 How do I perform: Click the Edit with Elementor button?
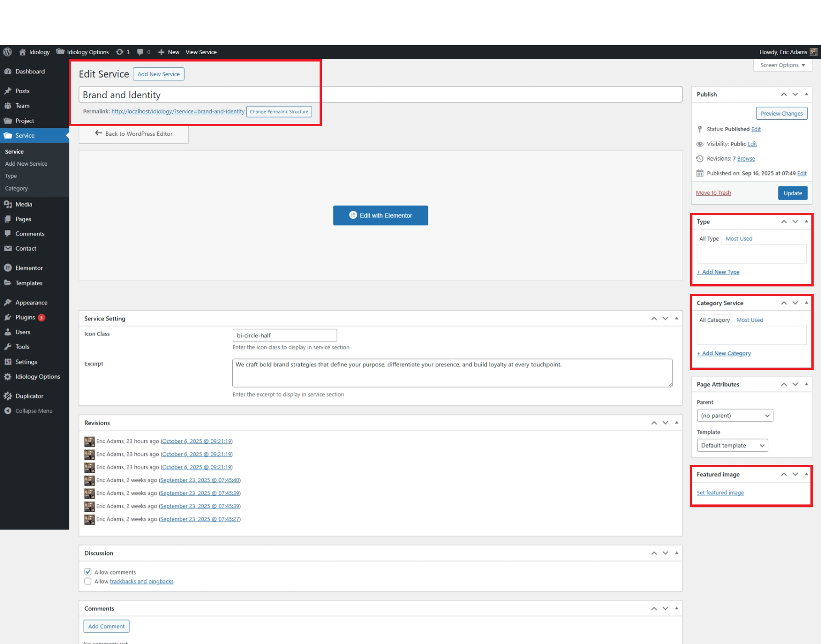380,215
